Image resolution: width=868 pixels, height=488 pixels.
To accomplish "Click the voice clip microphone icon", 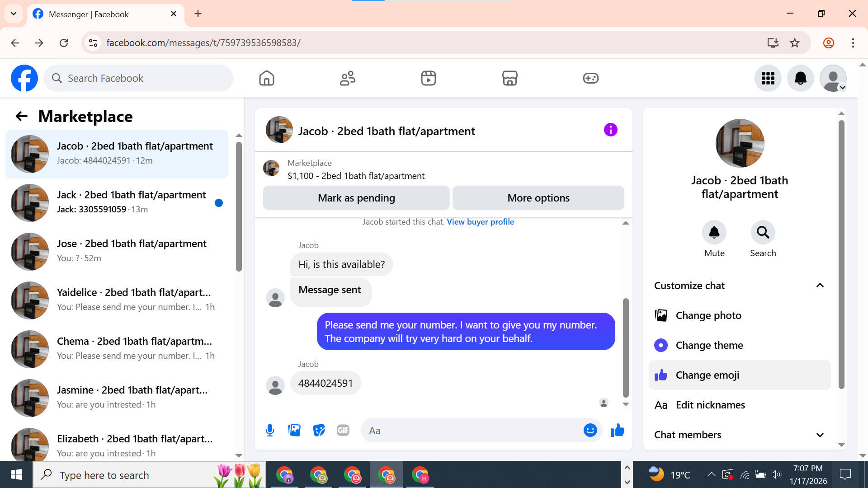I will point(270,430).
